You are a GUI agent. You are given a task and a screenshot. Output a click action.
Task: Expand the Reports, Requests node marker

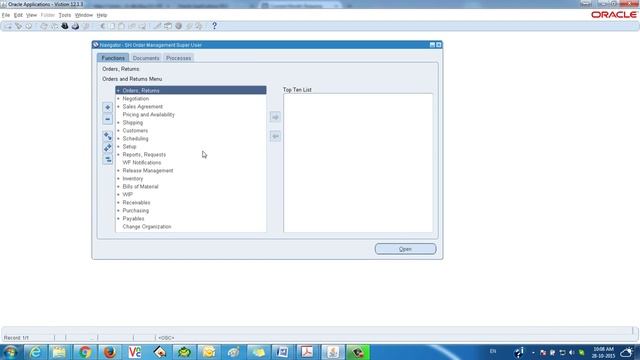pyautogui.click(x=118, y=155)
